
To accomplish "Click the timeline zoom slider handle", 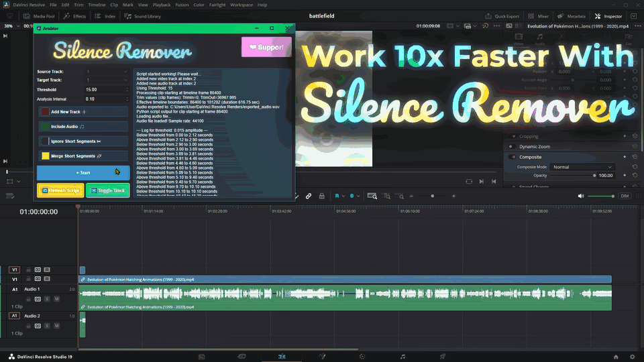I will click(x=432, y=196).
